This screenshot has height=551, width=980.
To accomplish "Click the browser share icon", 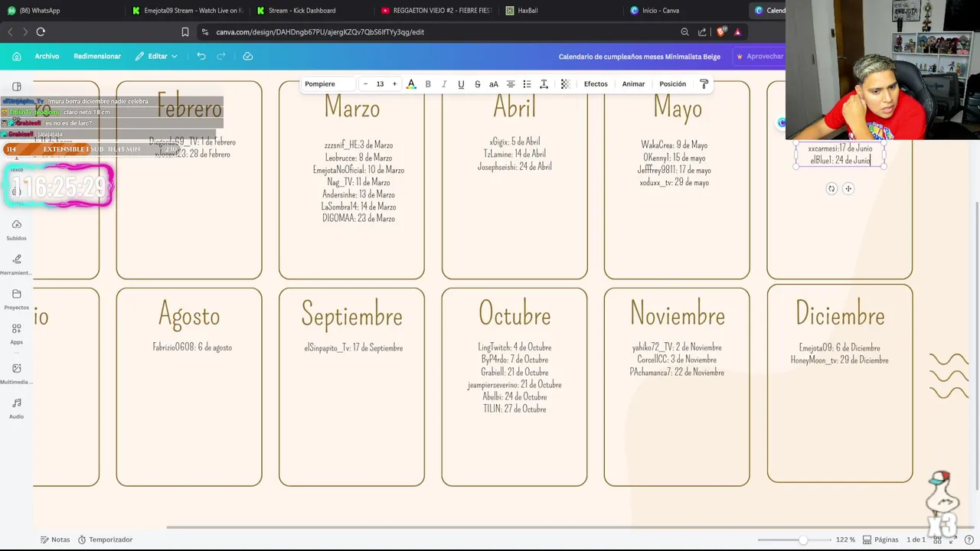I will [x=702, y=32].
